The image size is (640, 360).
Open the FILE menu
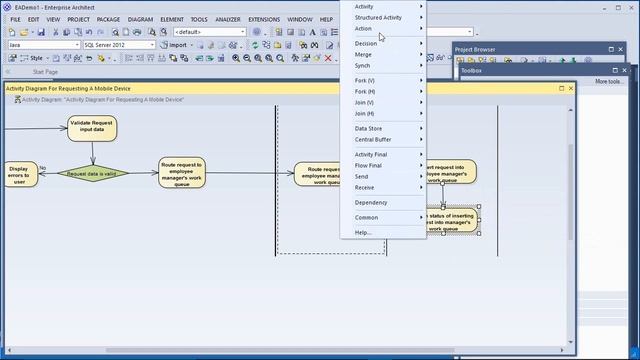pos(16,20)
